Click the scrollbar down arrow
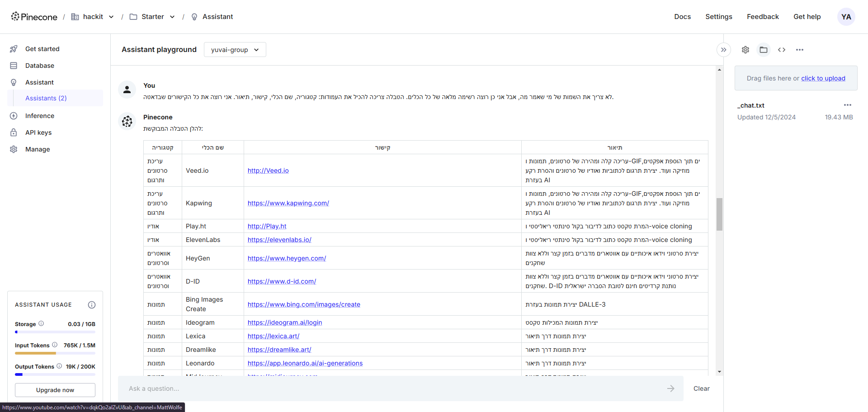The image size is (868, 412). (719, 372)
